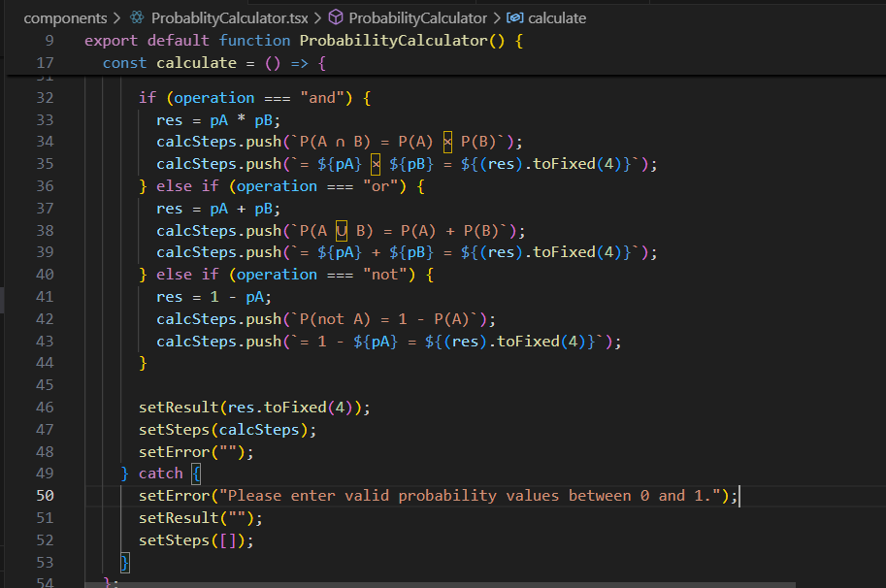Screen dimensions: 886x588
Task: Open the ProbabilityCalculator symbol breadcrumb
Action: [x=417, y=18]
